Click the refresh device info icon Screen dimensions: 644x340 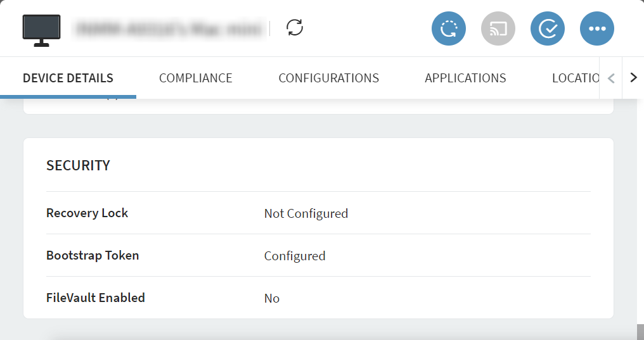point(295,28)
